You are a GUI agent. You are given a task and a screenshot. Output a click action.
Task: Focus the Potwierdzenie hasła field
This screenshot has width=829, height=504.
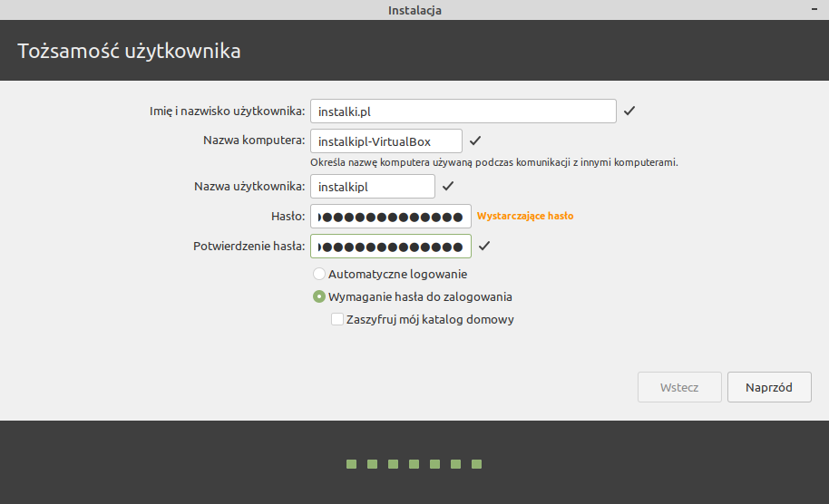tap(390, 247)
